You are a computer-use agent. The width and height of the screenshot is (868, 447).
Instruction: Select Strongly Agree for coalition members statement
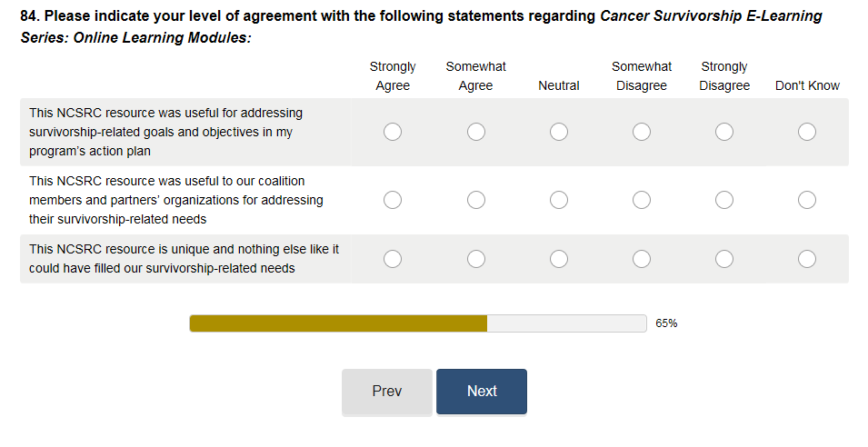pos(393,200)
